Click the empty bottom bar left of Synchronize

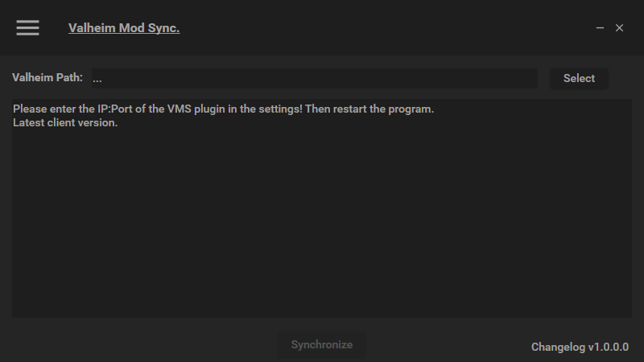coord(137,344)
